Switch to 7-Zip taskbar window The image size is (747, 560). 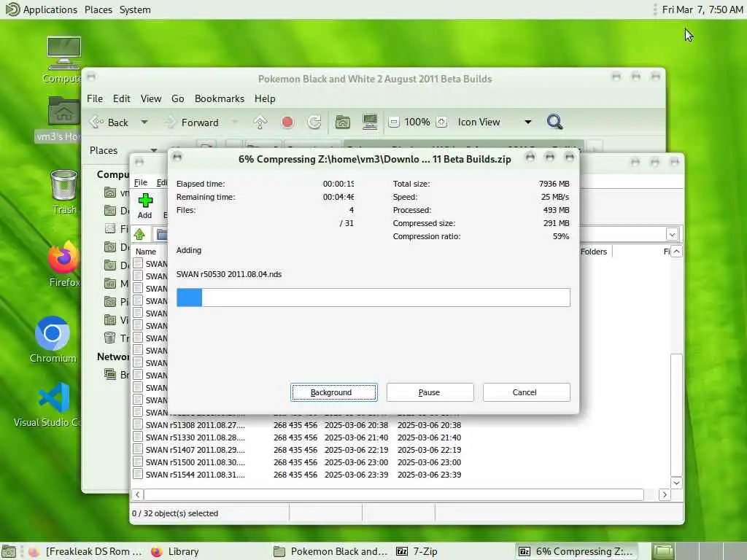417,551
